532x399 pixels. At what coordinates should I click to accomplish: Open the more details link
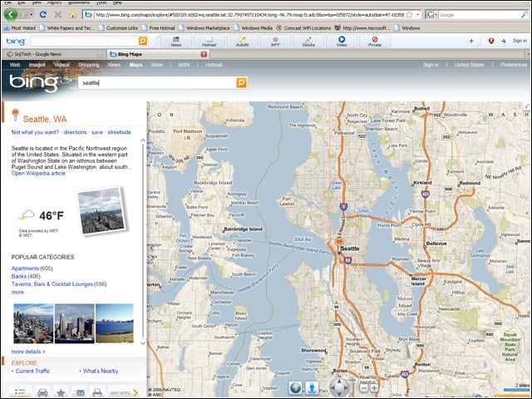[x=28, y=352]
